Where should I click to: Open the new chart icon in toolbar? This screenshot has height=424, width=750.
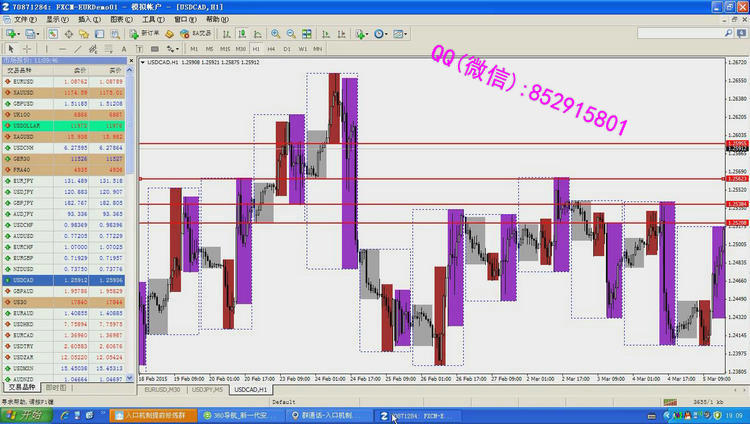click(x=12, y=33)
